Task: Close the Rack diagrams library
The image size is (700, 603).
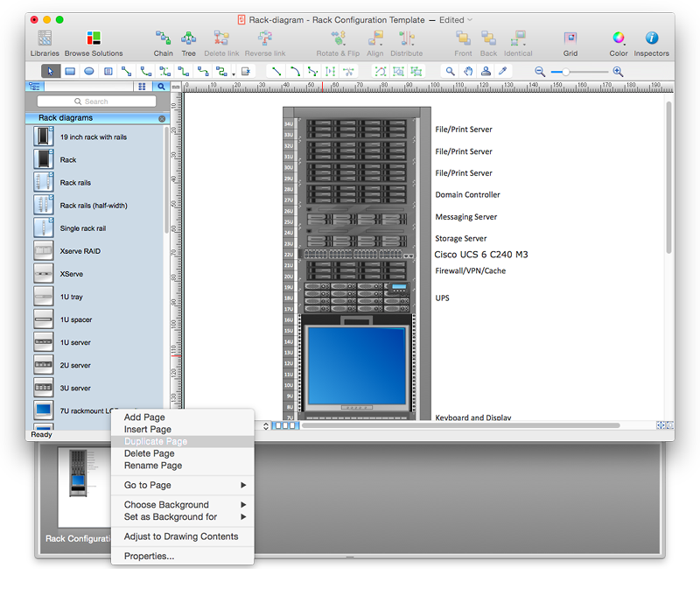Action: click(162, 118)
